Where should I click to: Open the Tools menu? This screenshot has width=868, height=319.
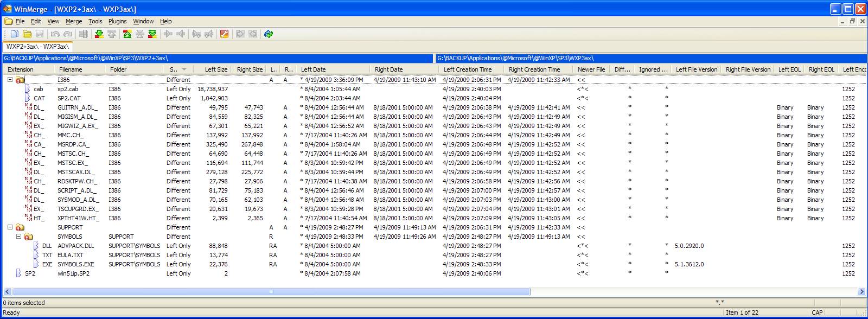pyautogui.click(x=95, y=21)
